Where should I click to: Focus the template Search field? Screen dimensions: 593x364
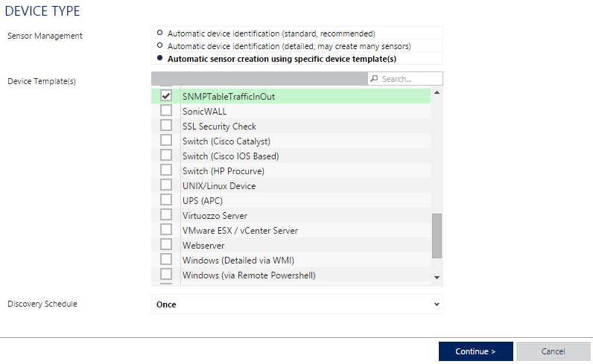405,79
